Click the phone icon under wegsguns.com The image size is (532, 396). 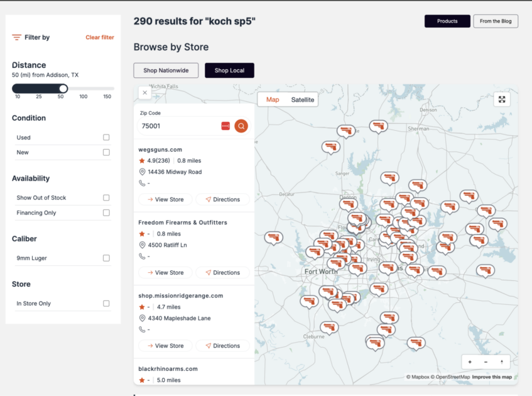(x=142, y=183)
